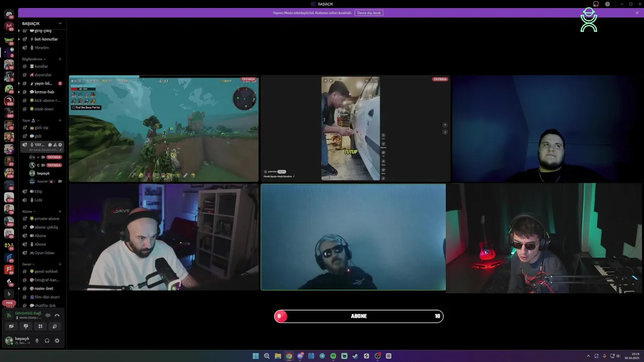Viewport: 644px width, 362px height.
Task: Open chat of YAYIN voice channel
Action: coord(50,145)
